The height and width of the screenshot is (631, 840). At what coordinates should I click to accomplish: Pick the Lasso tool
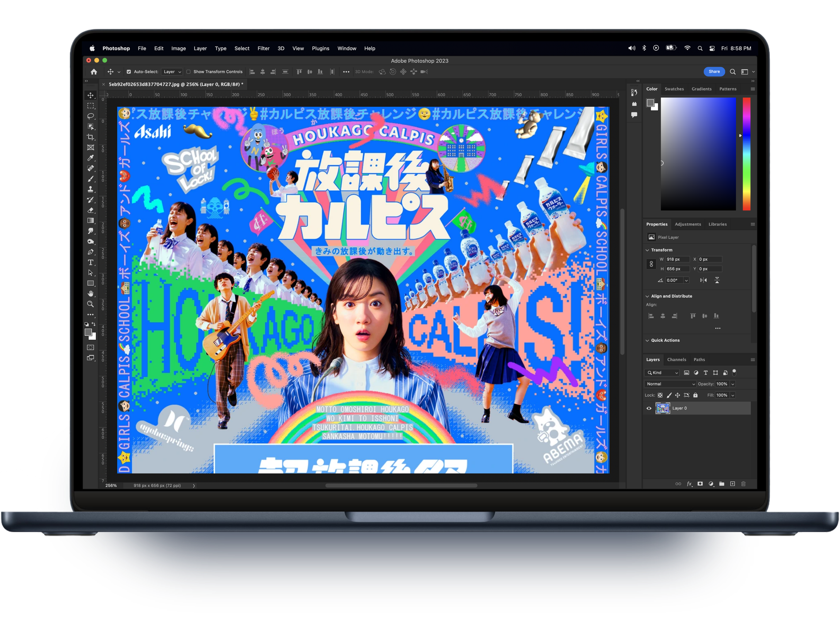pyautogui.click(x=90, y=116)
